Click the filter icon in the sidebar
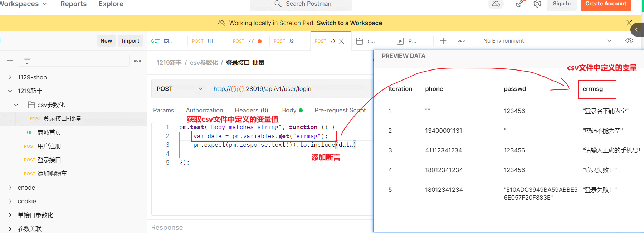The height and width of the screenshot is (233, 644). [x=27, y=61]
